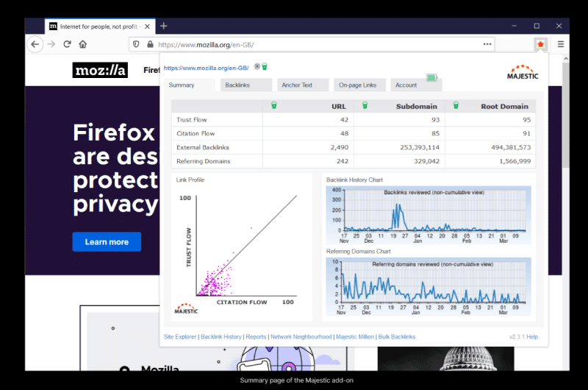
Task: Click the browser forward arrow
Action: 51,44
